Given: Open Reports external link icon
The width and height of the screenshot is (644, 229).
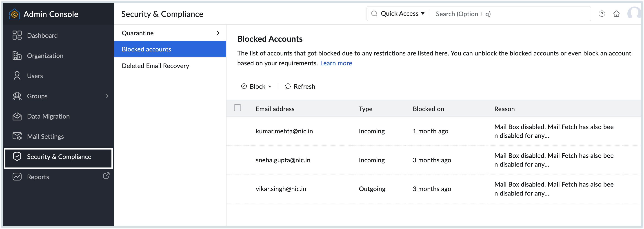Looking at the screenshot, I should [x=106, y=176].
